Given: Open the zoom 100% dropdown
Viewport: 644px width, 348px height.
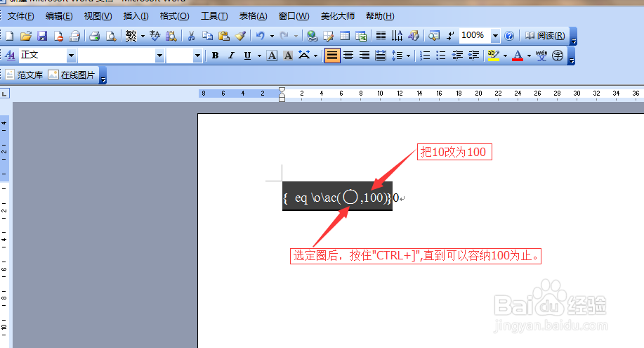Looking at the screenshot, I should [x=495, y=36].
